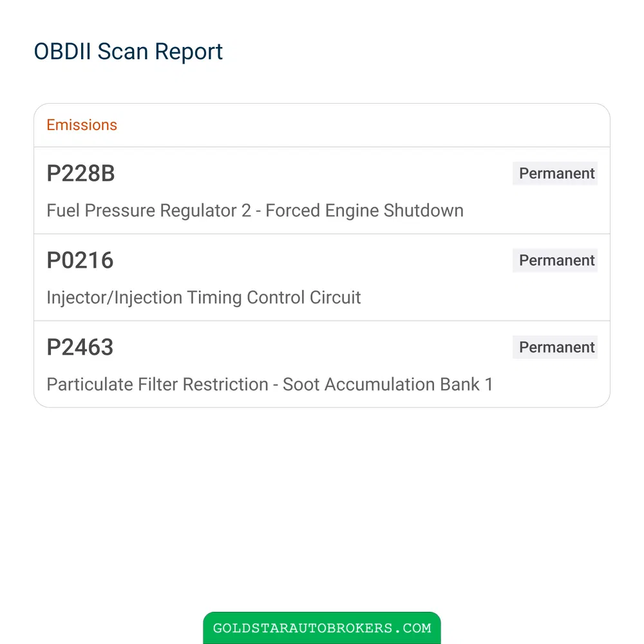Open the P2463 trouble code

tap(80, 348)
